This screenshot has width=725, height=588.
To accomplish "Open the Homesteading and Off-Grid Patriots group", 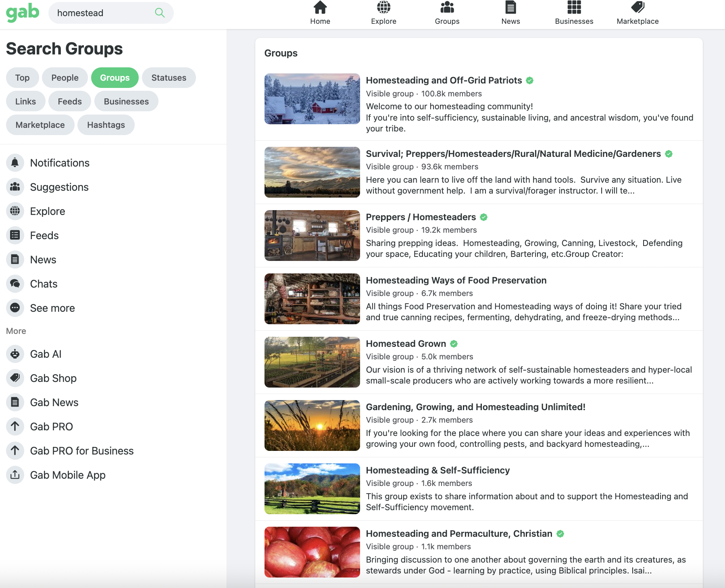I will point(443,80).
